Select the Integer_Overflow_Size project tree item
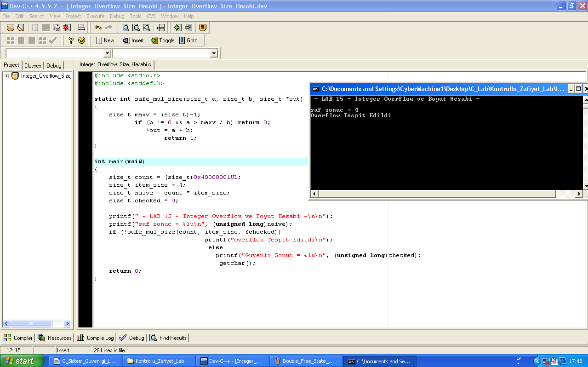The width and height of the screenshot is (588, 367). coord(46,76)
